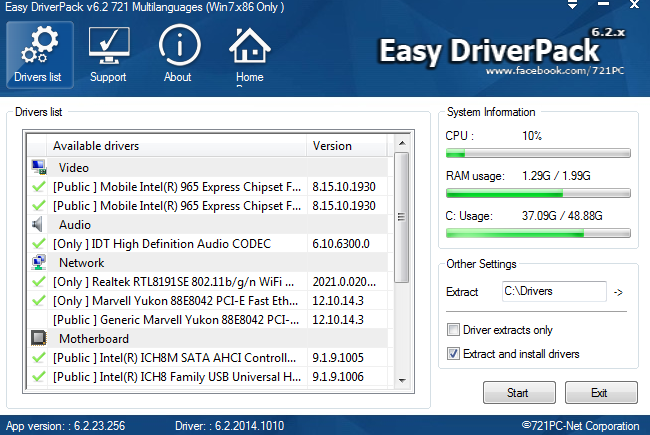Uncheck IDT High Definition Audio CODEC checkmark

(x=39, y=243)
